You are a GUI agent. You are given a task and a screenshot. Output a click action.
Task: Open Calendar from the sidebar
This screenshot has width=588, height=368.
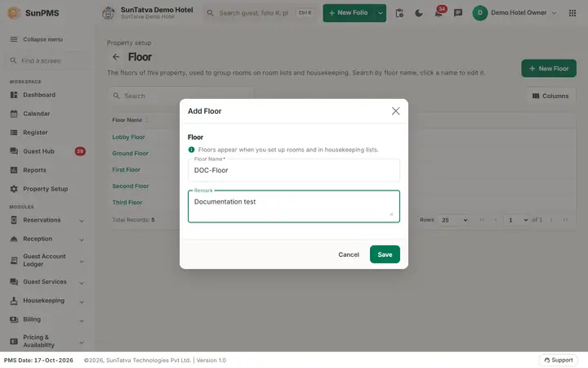37,114
